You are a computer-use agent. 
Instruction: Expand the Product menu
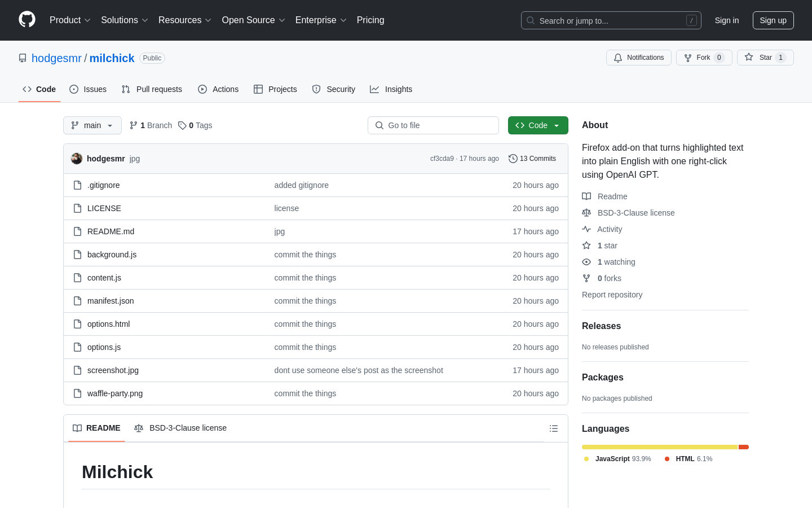click(x=70, y=20)
